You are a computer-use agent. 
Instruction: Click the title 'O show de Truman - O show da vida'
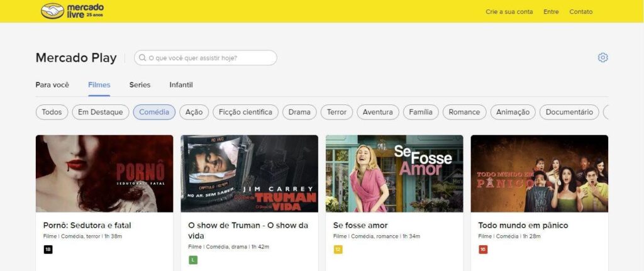(x=248, y=231)
